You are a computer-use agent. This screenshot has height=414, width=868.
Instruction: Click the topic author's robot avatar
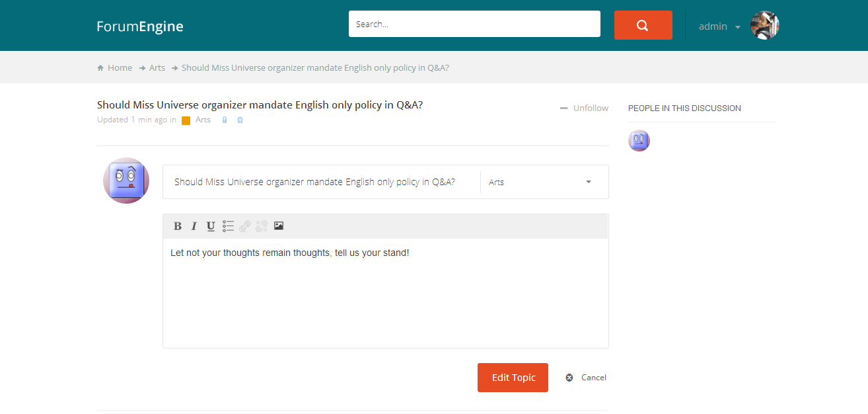(126, 181)
